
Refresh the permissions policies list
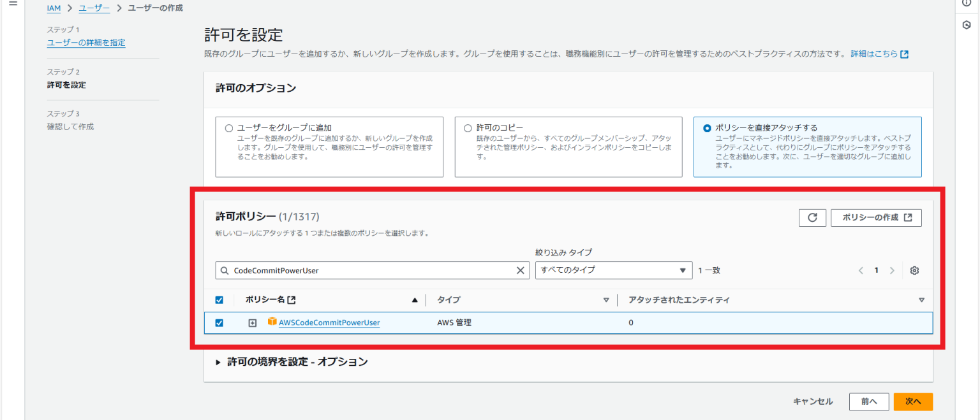(x=812, y=217)
